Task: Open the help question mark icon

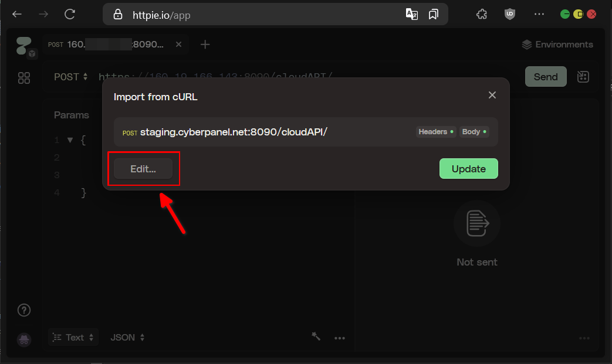Action: pyautogui.click(x=24, y=310)
